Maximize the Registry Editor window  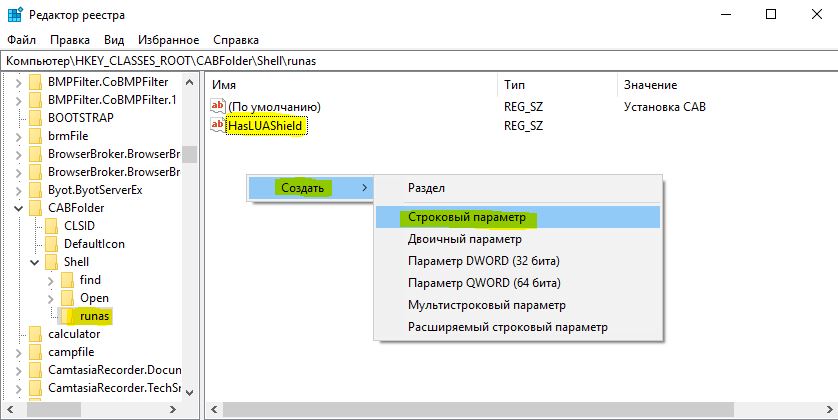(x=771, y=14)
